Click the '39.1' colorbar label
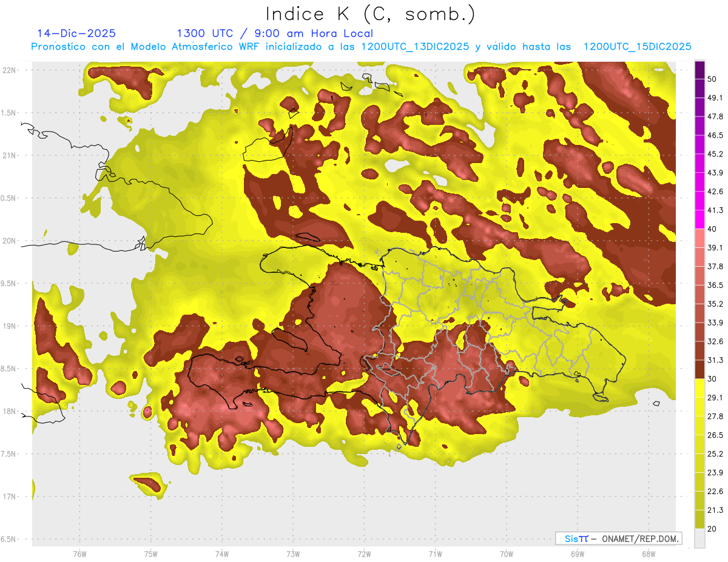This screenshot has width=728, height=562. click(x=715, y=247)
